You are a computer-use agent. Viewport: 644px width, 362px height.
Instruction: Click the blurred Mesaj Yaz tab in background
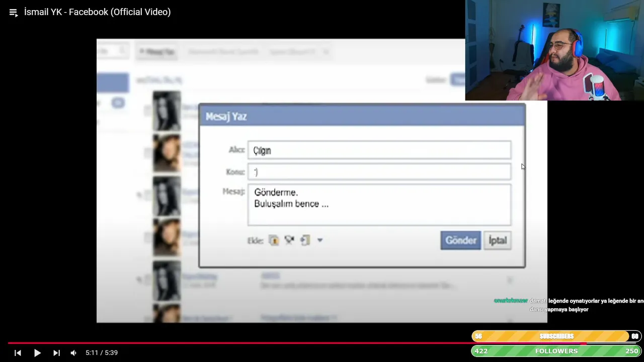(156, 52)
